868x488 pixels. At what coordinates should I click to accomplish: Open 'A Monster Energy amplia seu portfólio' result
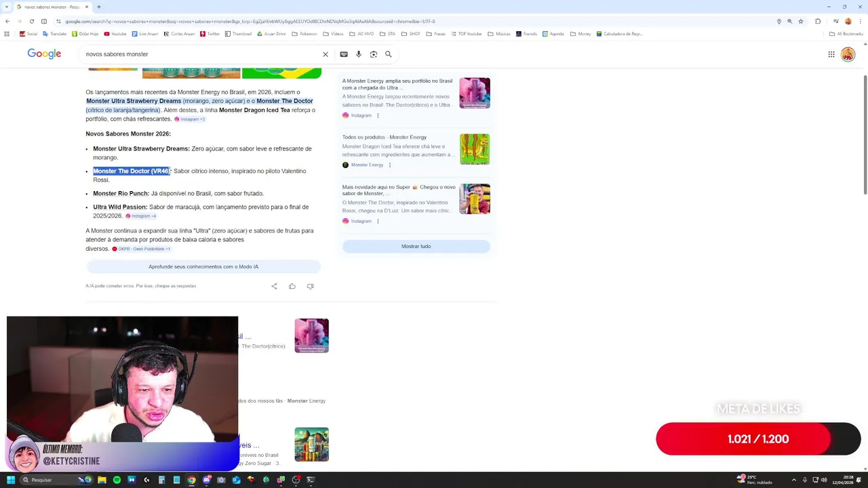tap(397, 84)
